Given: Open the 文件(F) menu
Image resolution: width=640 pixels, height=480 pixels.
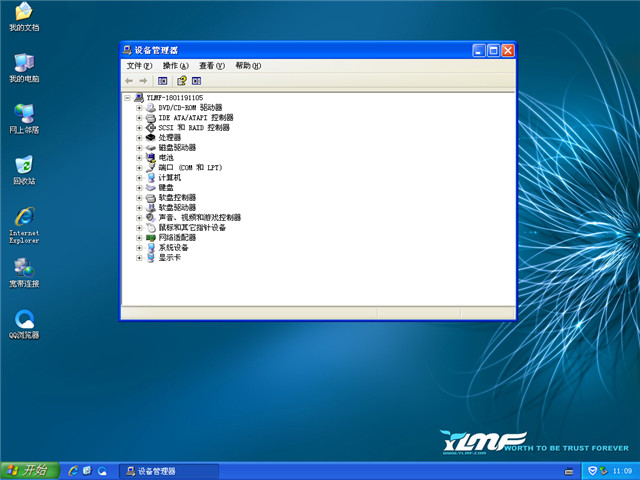Looking at the screenshot, I should pyautogui.click(x=139, y=65).
